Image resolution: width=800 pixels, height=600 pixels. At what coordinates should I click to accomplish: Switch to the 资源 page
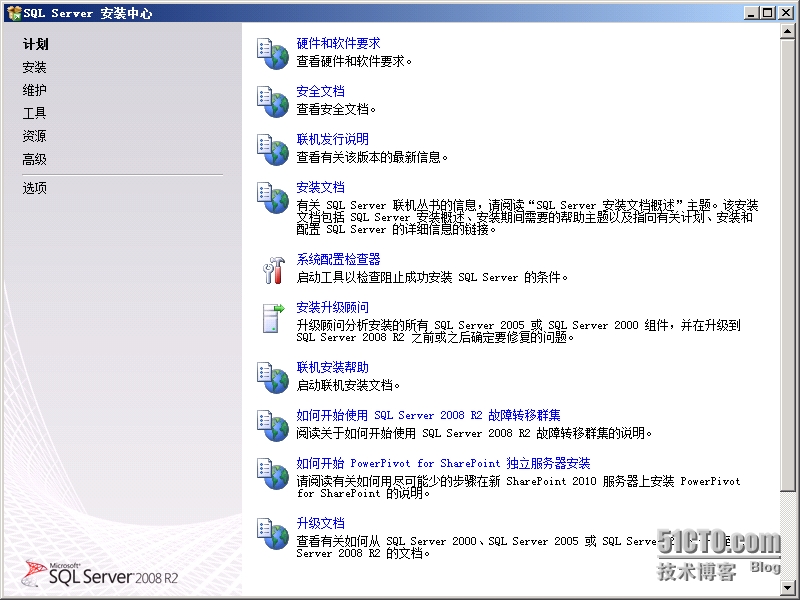click(x=34, y=136)
